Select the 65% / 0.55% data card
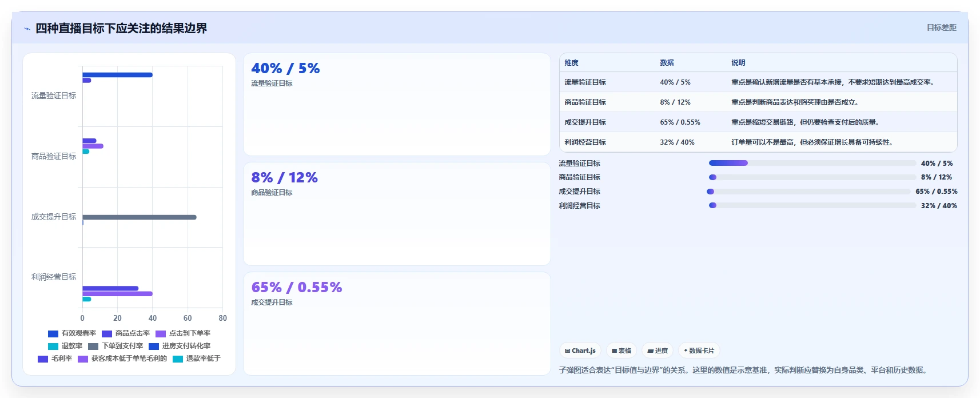980x398 pixels. tap(397, 324)
